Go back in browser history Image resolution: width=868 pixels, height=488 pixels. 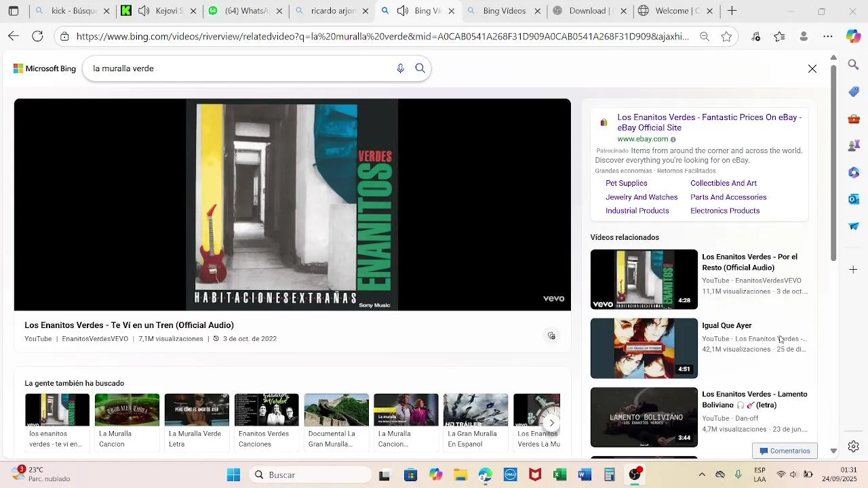[14, 37]
